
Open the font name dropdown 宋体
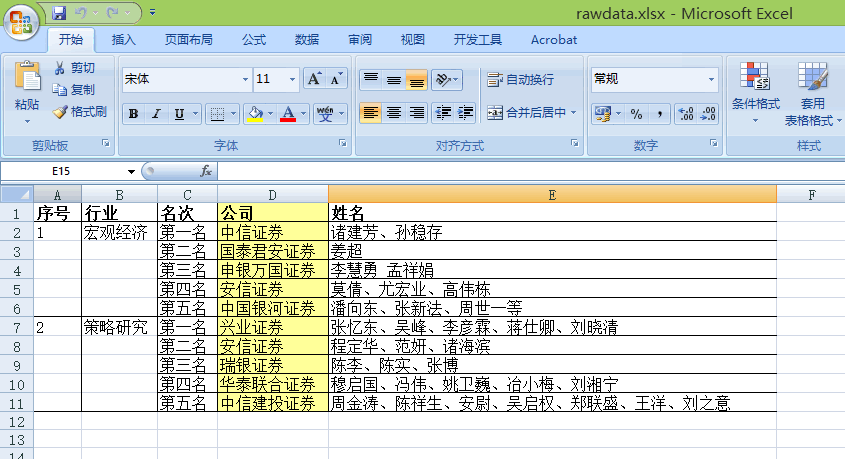pyautogui.click(x=245, y=80)
